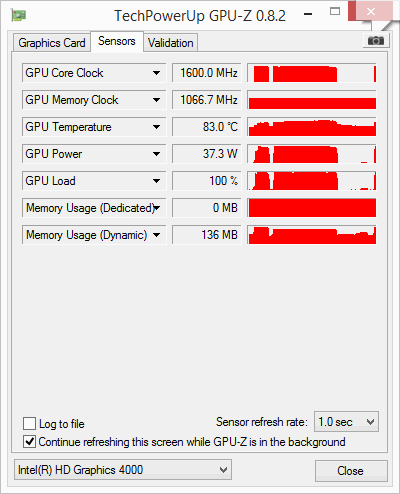
Task: Enable the Log to file checkbox
Action: 29,424
